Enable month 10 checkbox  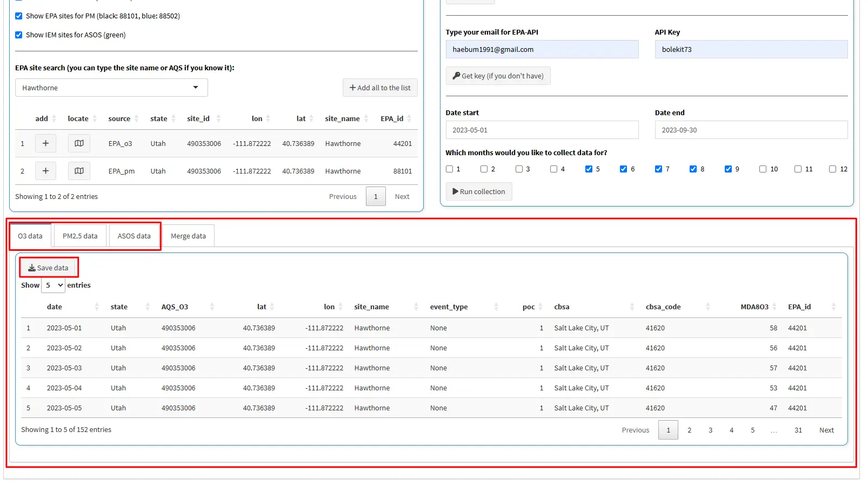point(763,169)
